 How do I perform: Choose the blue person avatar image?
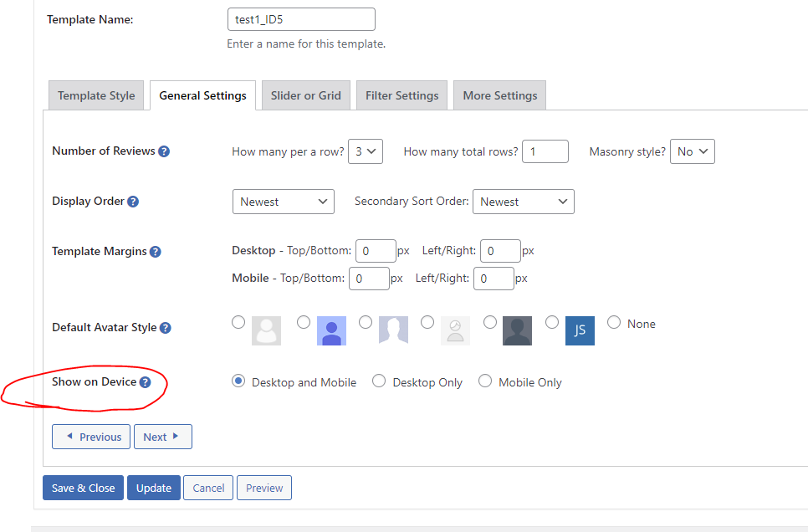(331, 330)
